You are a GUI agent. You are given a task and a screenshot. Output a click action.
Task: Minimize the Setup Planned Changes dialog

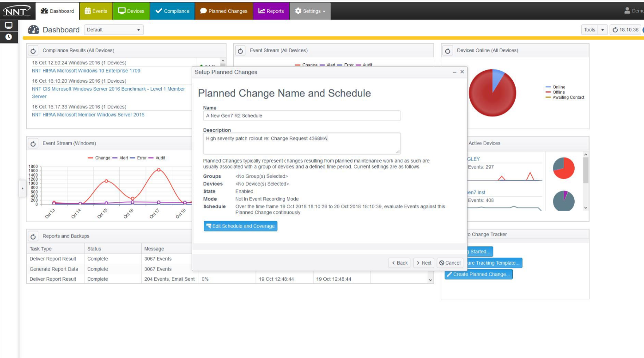point(455,72)
